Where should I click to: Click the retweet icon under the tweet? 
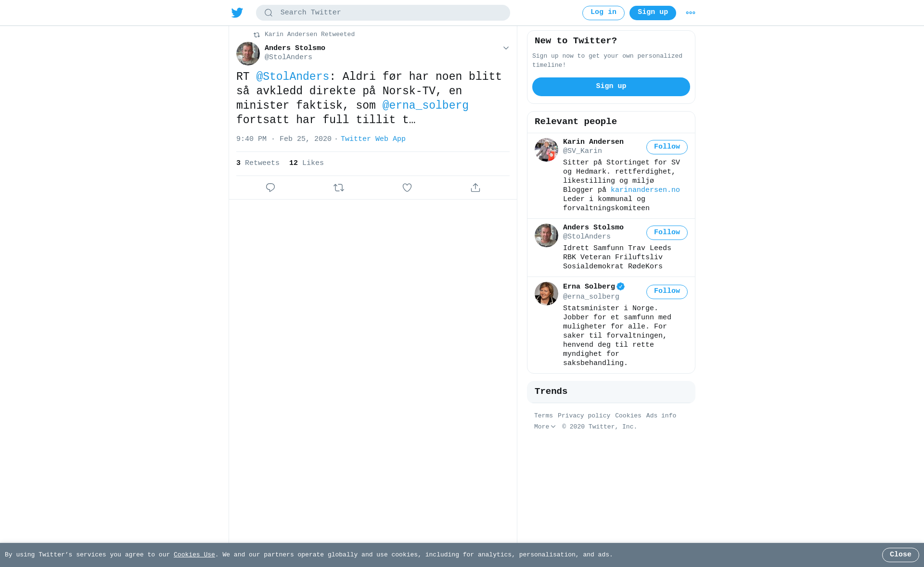339,188
